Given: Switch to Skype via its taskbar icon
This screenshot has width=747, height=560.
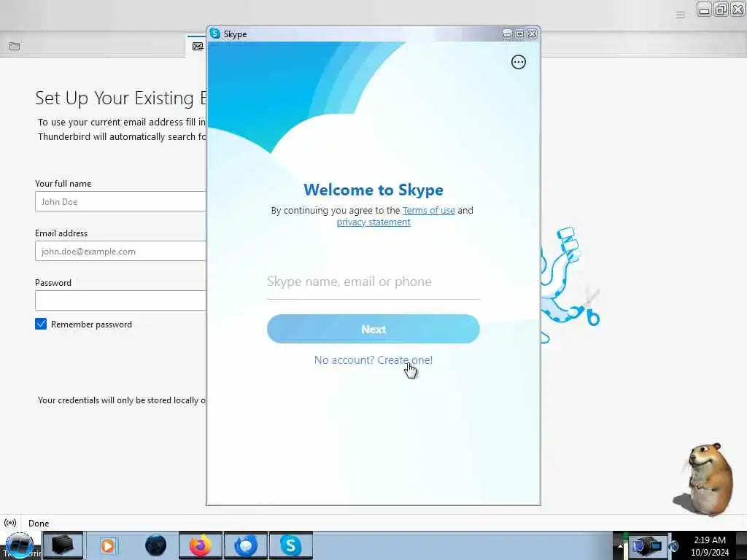Looking at the screenshot, I should click(x=290, y=545).
